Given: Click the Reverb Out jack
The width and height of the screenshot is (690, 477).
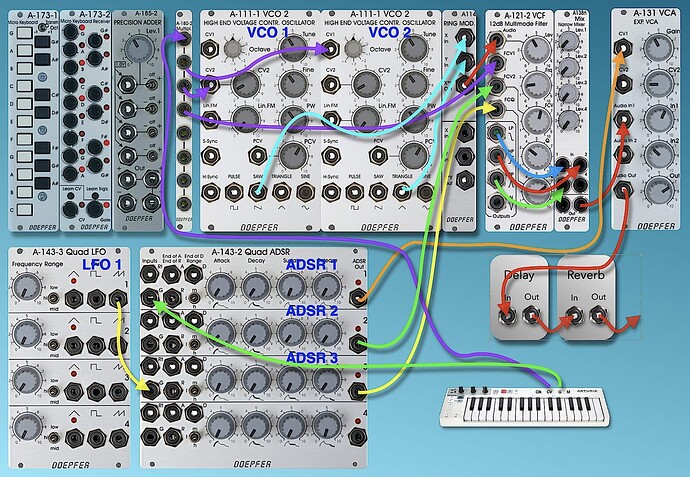Looking at the screenshot, I should 598,316.
